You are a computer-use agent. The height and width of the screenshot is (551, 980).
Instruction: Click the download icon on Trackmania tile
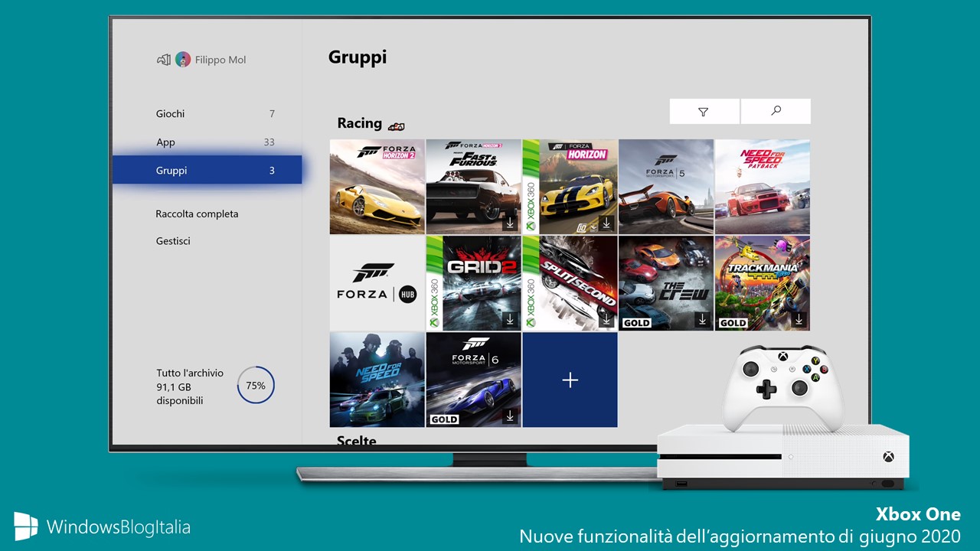(x=799, y=320)
